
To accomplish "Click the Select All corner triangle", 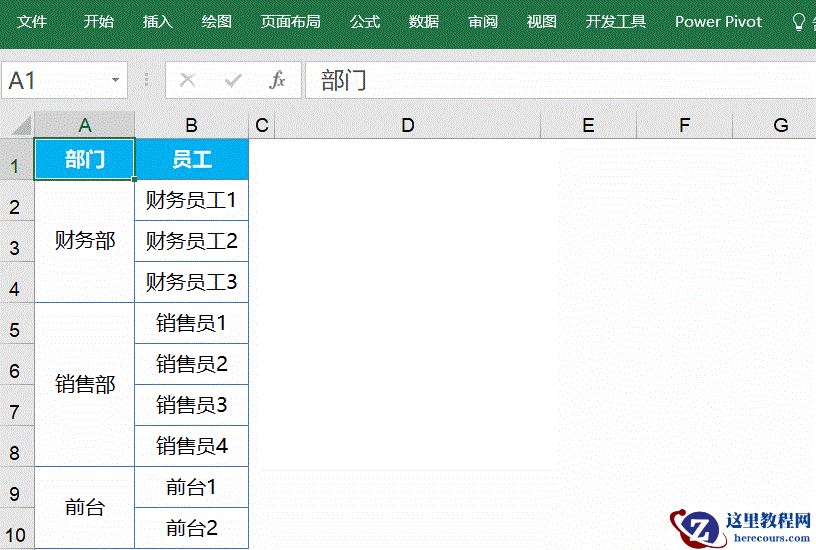I will [21, 125].
